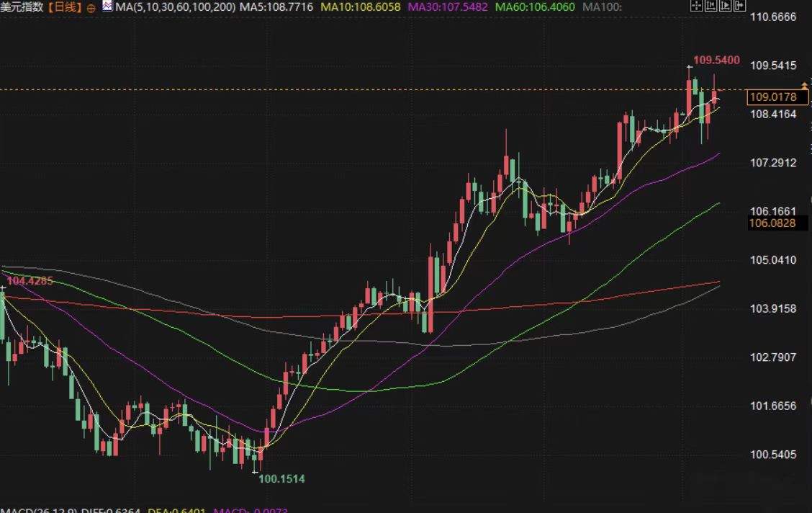The width and height of the screenshot is (812, 513).
Task: Click the orange circled-plus icon beside 日线
Action: coord(91,8)
